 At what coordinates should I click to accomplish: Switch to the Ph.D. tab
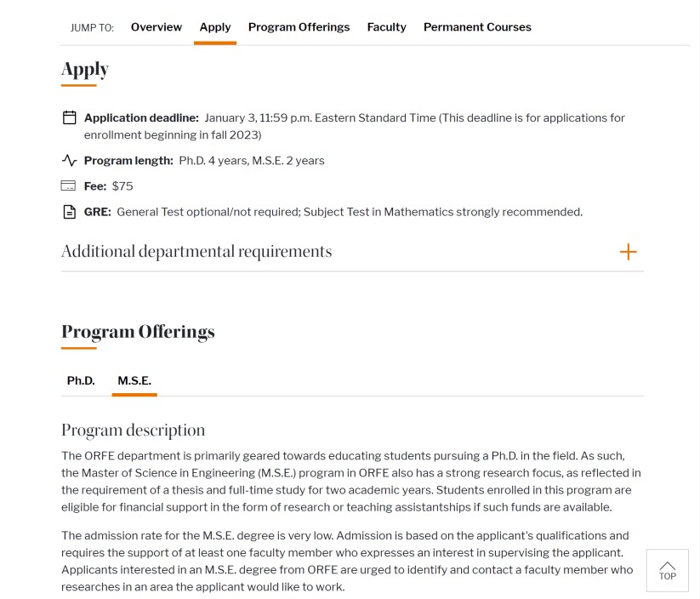click(81, 380)
